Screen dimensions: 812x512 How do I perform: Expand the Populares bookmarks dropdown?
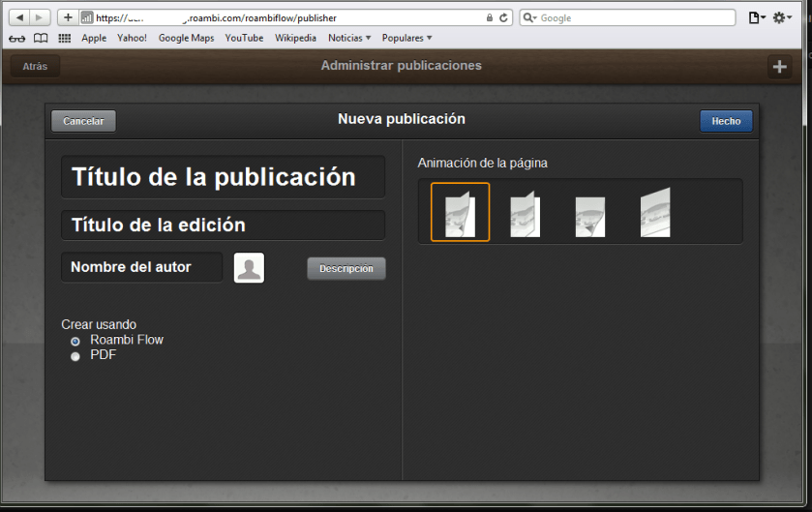(406, 39)
